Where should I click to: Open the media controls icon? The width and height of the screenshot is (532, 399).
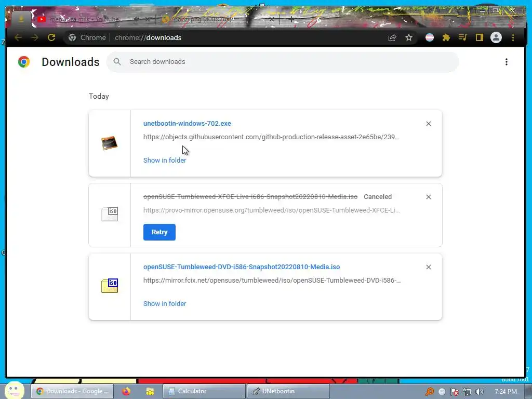[x=463, y=37]
